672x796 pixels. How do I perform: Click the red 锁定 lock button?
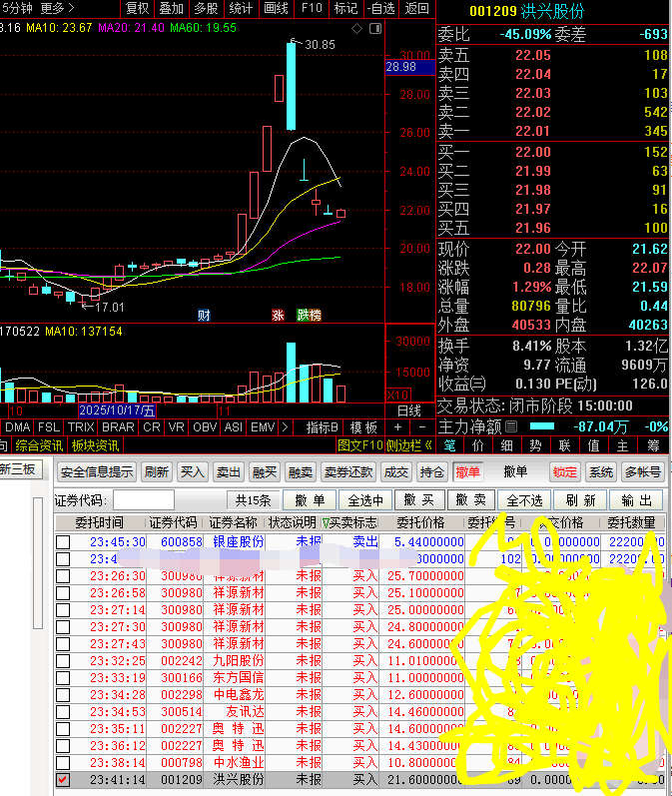coord(564,472)
